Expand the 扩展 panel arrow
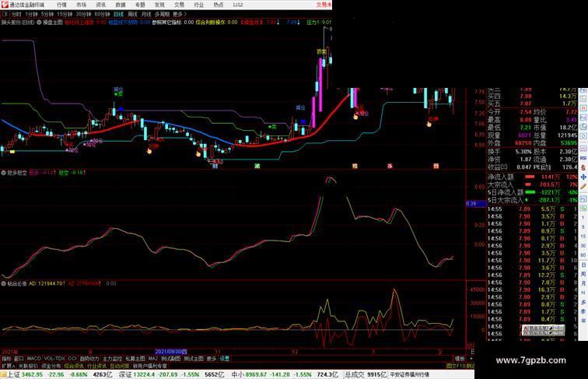This screenshot has height=379, width=588. 8,366
